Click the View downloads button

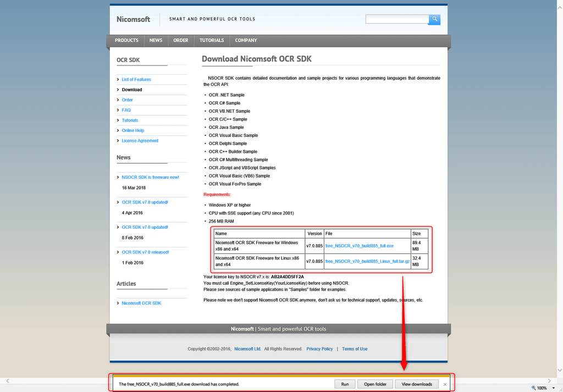416,384
